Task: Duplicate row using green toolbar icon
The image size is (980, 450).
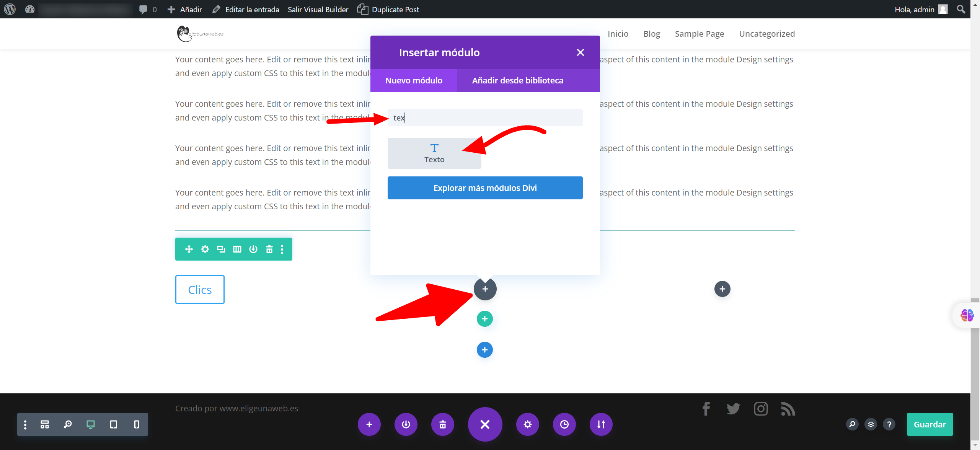Action: click(221, 249)
